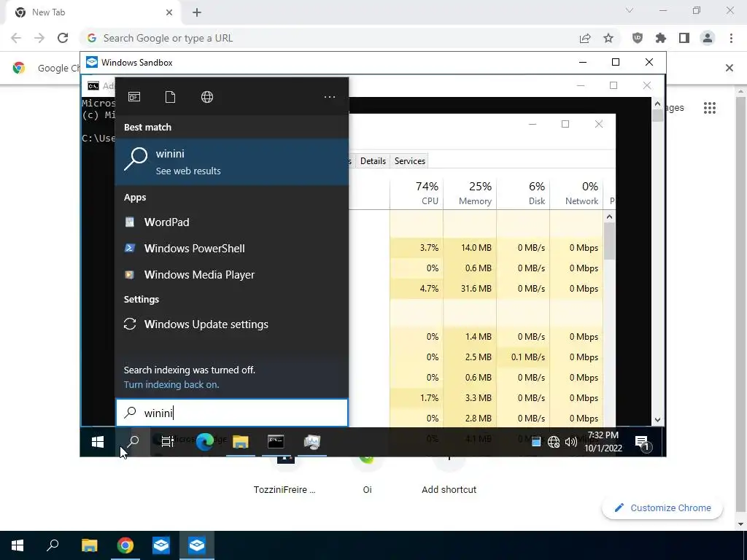Sort processes by Memory column header
The image size is (747, 560).
pyautogui.click(x=470, y=193)
